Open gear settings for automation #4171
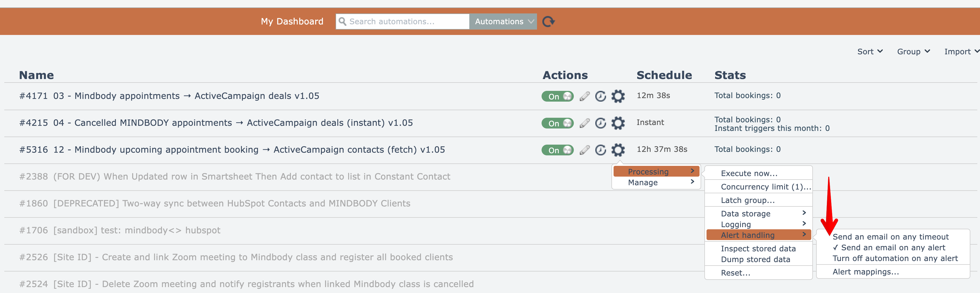 pyautogui.click(x=618, y=96)
